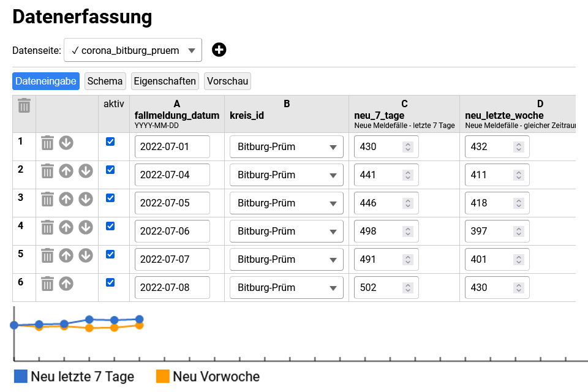Open the Datenseite dropdown corona_bitburg_pruem
The image size is (588, 392).
[133, 50]
